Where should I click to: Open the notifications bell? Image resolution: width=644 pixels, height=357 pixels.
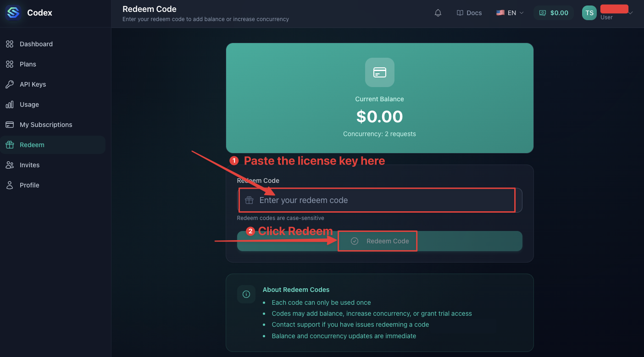(x=438, y=13)
